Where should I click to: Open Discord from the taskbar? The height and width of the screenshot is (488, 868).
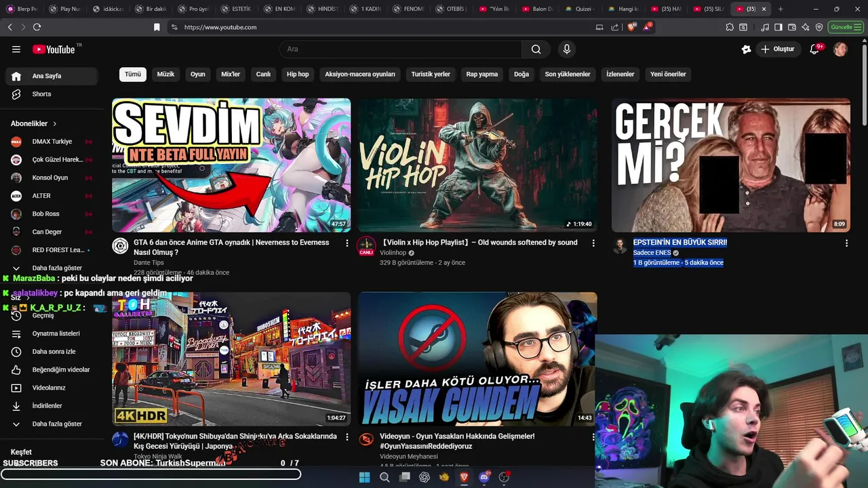coord(484,477)
